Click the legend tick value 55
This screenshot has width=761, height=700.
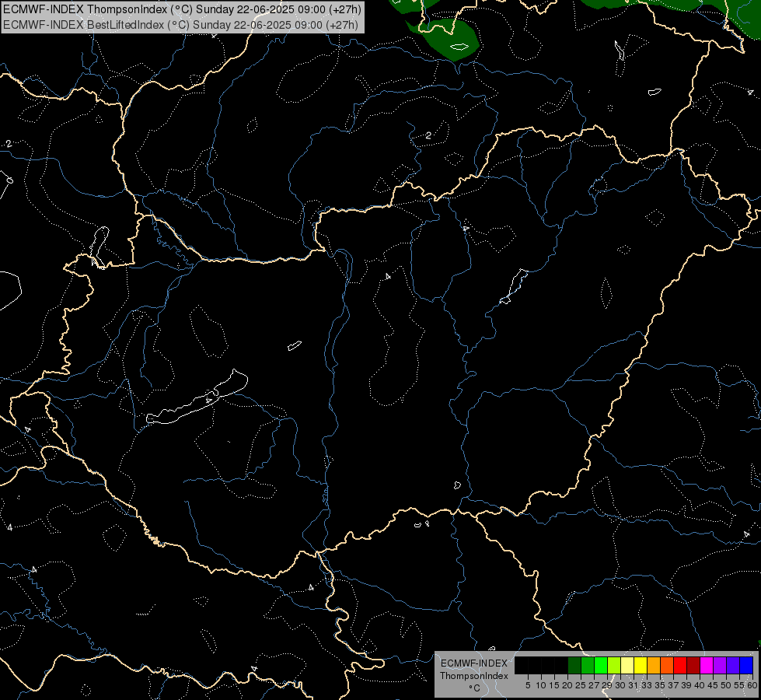click(738, 685)
